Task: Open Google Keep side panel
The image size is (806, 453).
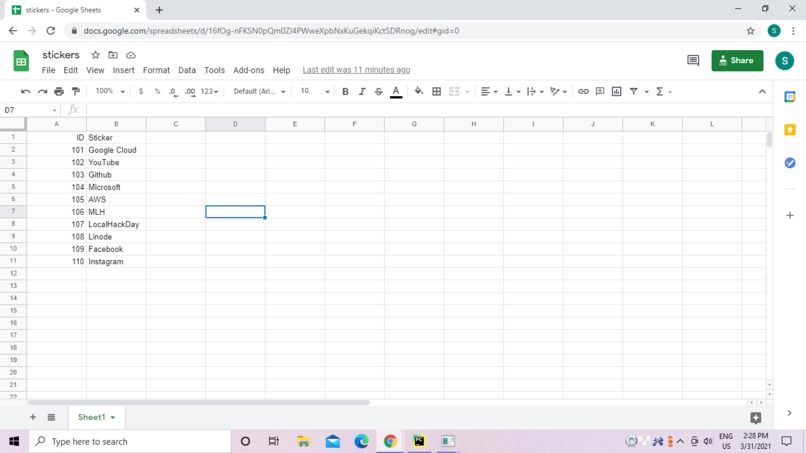Action: point(790,130)
